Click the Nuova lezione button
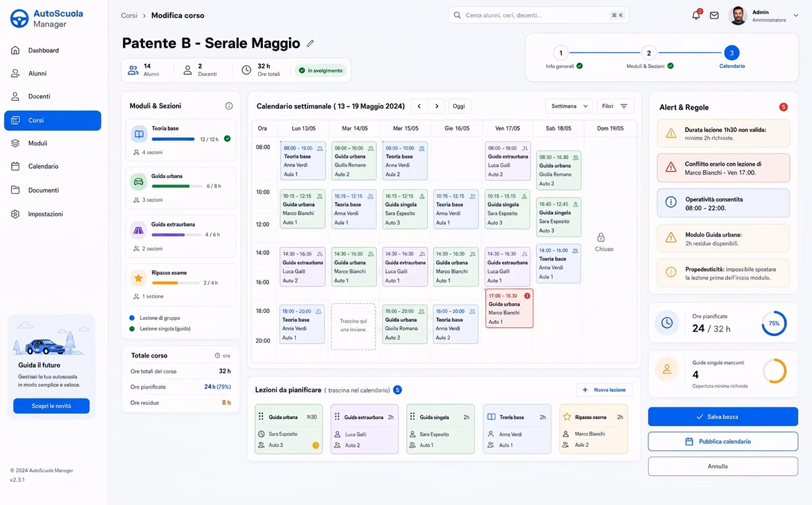This screenshot has width=812, height=505. 605,390
